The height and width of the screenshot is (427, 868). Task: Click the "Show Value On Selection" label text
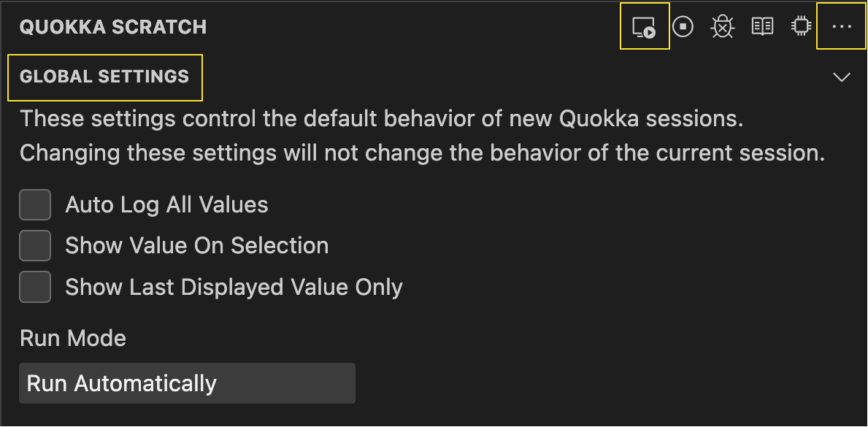(196, 246)
